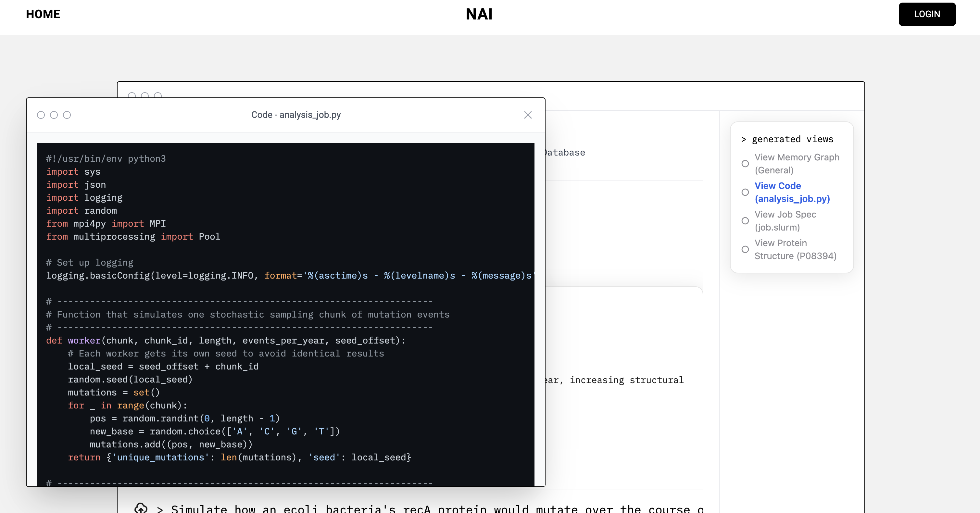980x513 pixels.
Task: Click middle circle of background window titlebar
Action: (x=145, y=95)
